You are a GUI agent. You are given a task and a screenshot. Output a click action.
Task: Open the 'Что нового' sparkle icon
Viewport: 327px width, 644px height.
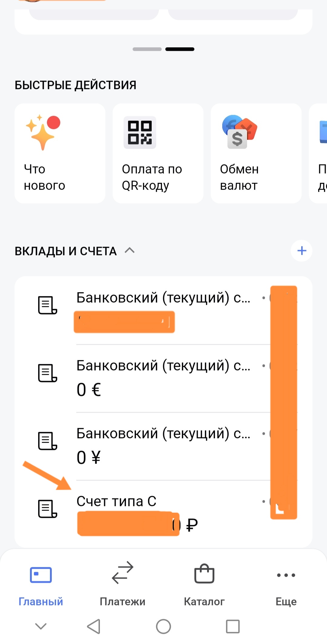tap(43, 132)
